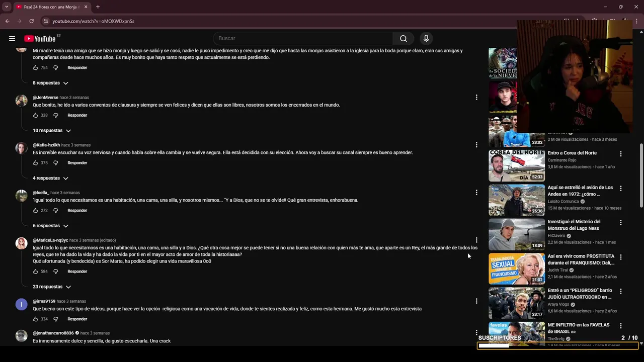Dislike @loella_'s comment
This screenshot has width=644, height=362.
(56, 211)
